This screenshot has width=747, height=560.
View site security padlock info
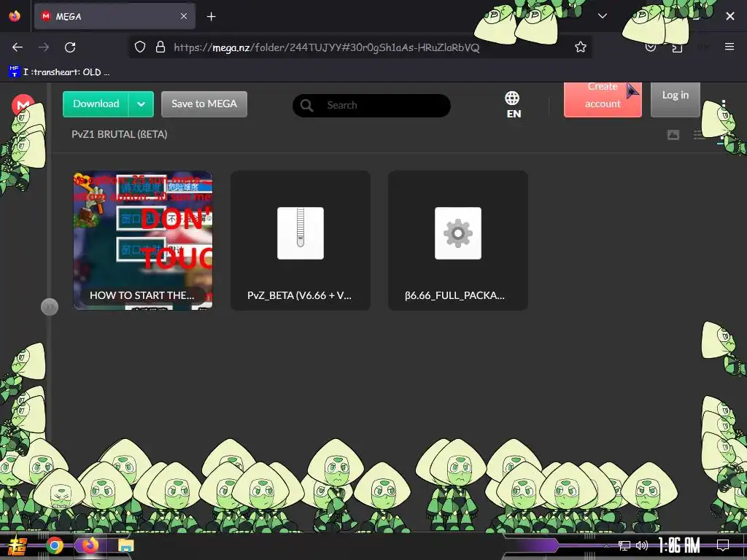coord(160,47)
